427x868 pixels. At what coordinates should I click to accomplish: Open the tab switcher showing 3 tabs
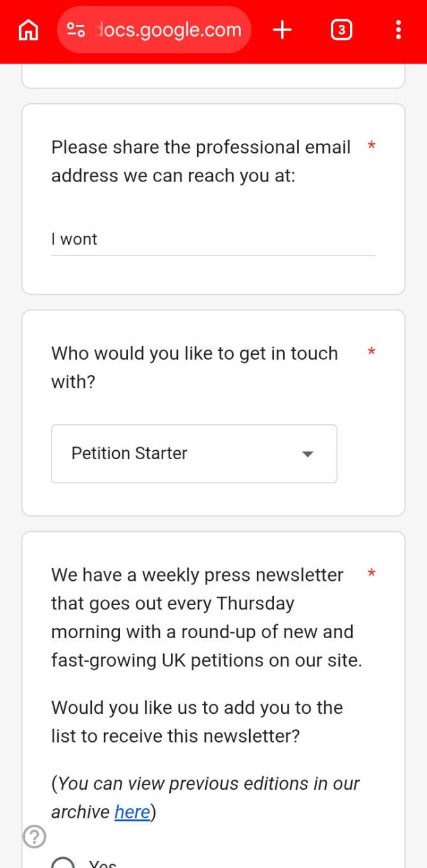tap(342, 30)
